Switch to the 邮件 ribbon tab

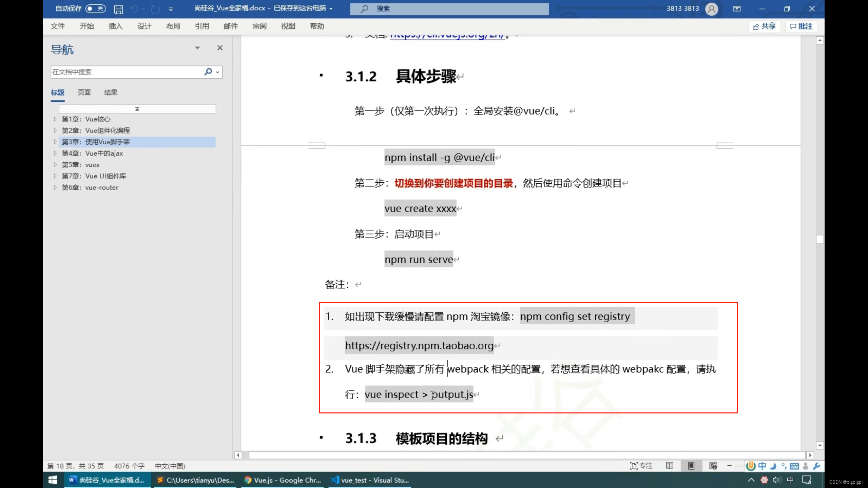(x=231, y=26)
